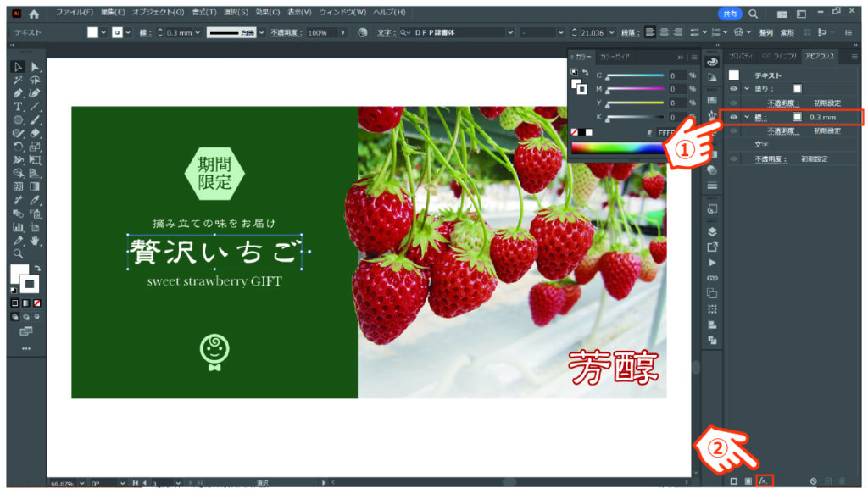The image size is (868, 494).
Task: Select the Selection tool arrow
Action: (18, 67)
